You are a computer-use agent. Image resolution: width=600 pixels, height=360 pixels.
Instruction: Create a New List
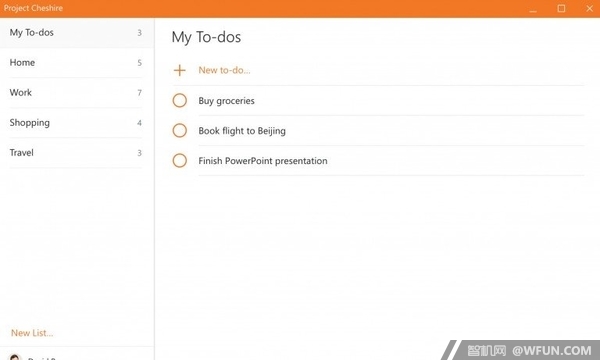tap(32, 333)
